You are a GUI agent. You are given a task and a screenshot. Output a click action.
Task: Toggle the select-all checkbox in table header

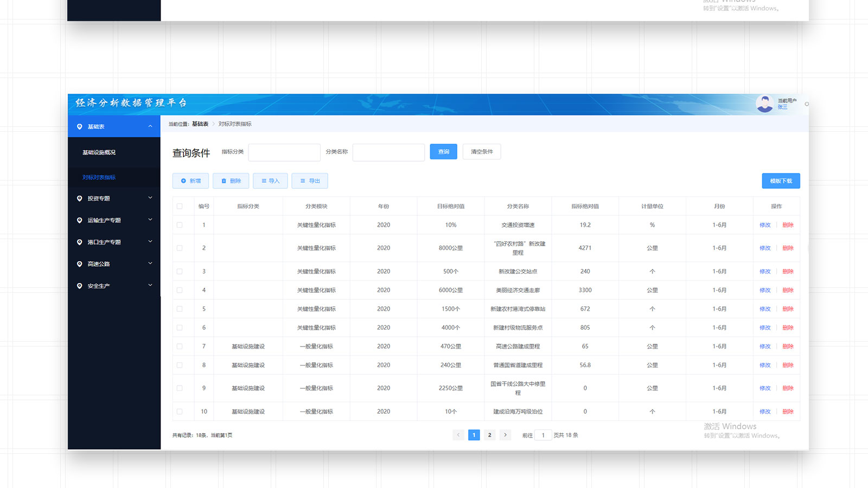(x=180, y=207)
